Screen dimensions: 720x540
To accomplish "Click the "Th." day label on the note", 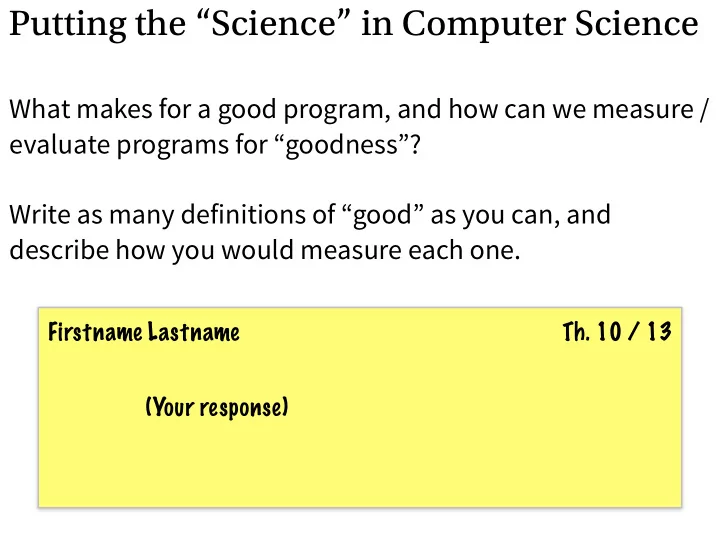I will point(576,332).
